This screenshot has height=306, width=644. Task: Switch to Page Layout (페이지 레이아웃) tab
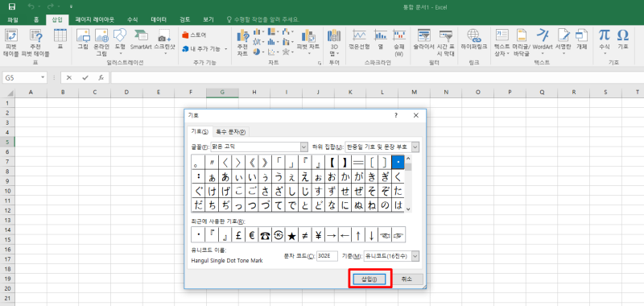tap(94, 19)
